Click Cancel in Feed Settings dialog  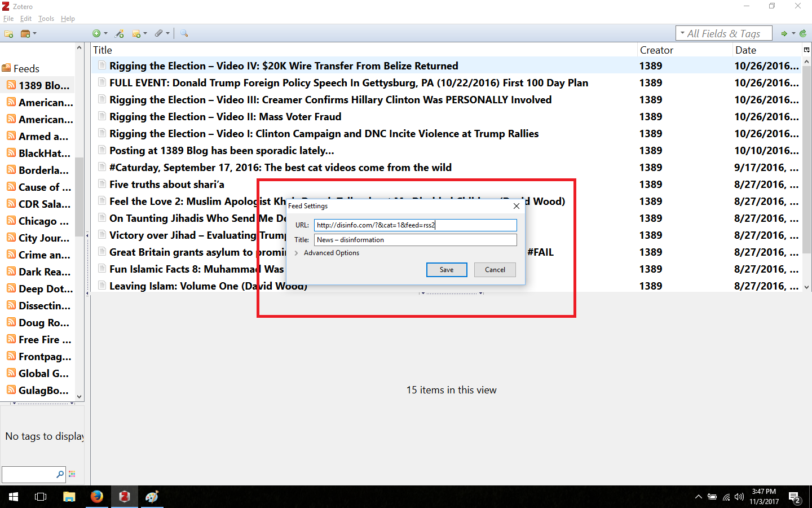(x=495, y=270)
